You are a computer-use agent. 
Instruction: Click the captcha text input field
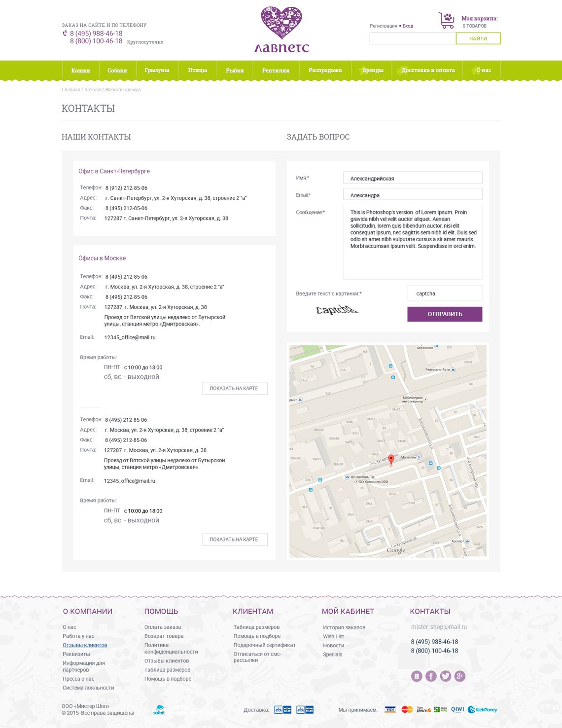point(445,293)
